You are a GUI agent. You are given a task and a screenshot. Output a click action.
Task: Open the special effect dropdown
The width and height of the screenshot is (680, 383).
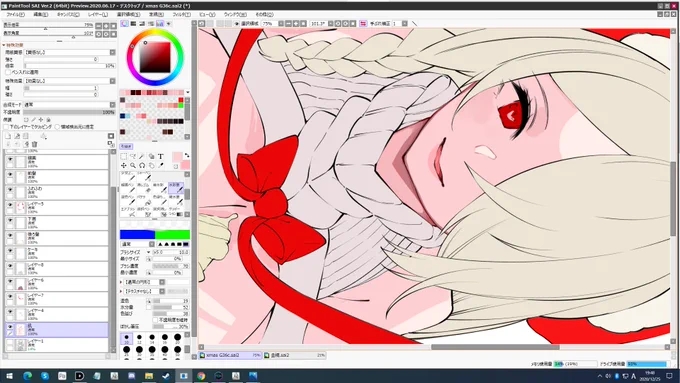[112, 81]
